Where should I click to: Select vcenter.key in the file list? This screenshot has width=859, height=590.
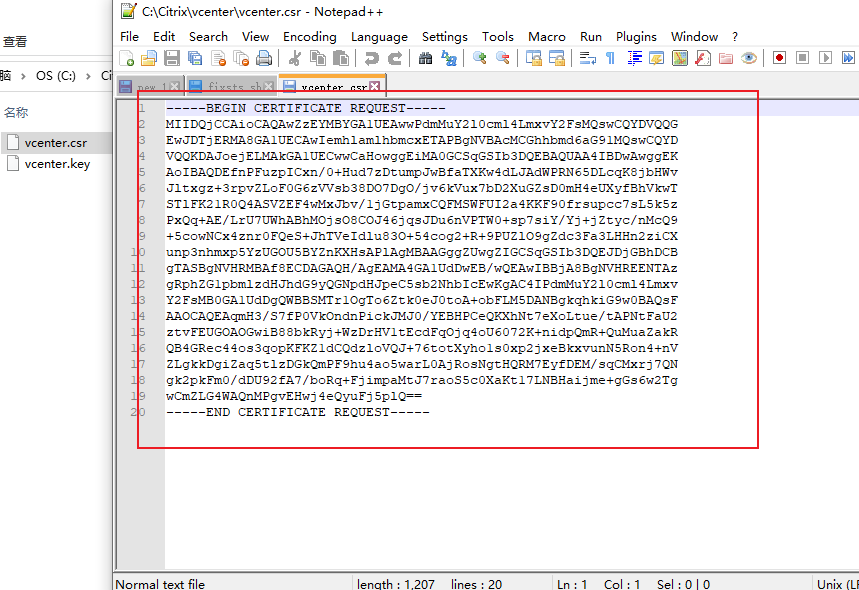(x=57, y=164)
